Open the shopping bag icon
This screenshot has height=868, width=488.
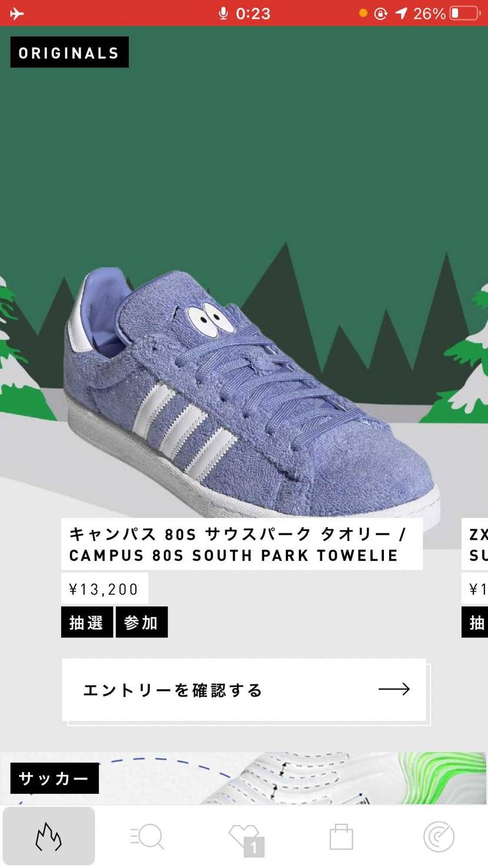pos(341,836)
